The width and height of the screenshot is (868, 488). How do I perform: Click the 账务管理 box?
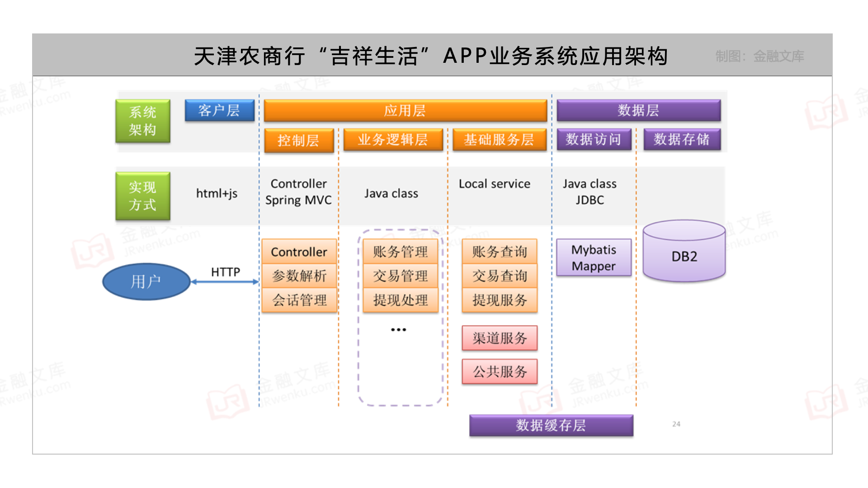click(401, 252)
